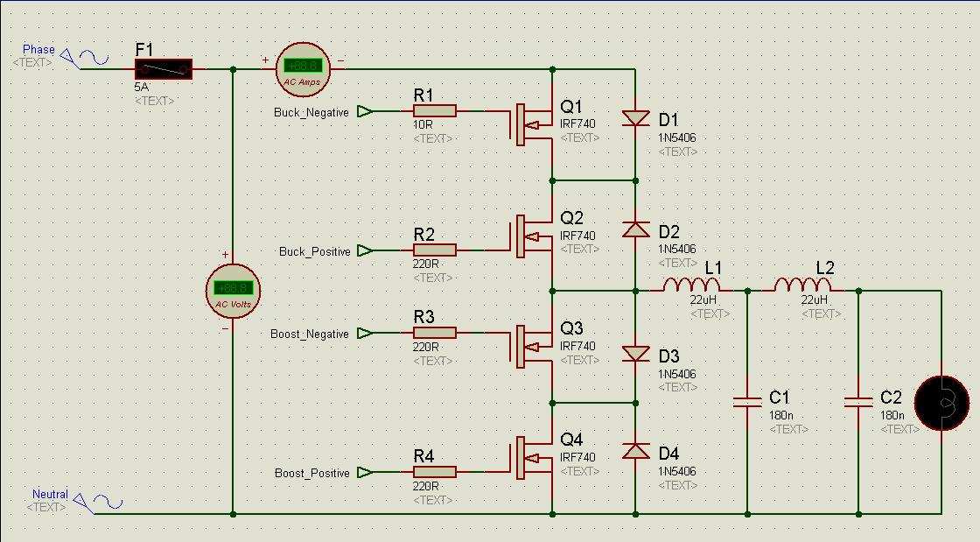The height and width of the screenshot is (542, 980).
Task: Select the 22uH value label under L1
Action: [x=703, y=300]
